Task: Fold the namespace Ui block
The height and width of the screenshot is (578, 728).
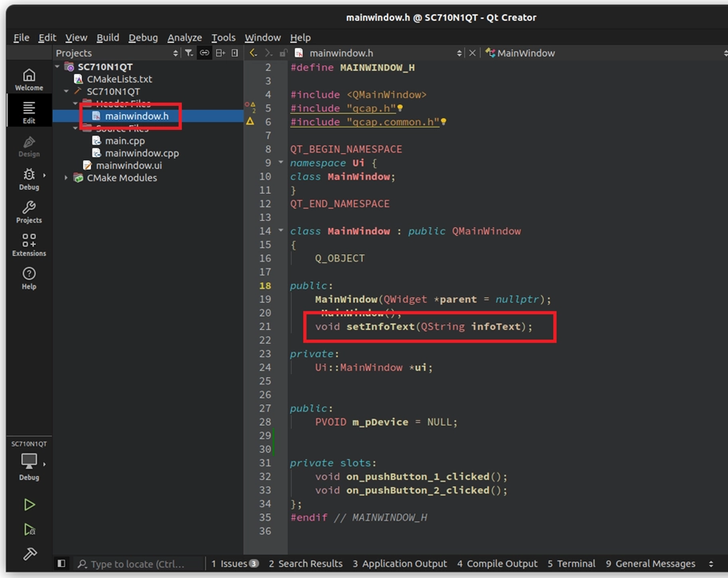Action: [x=281, y=163]
